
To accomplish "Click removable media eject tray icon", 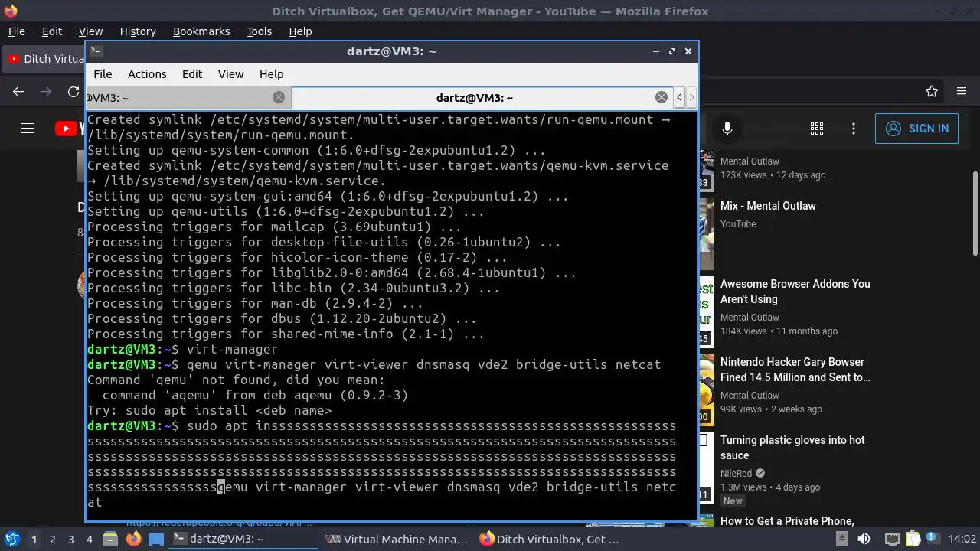I will pos(842,540).
